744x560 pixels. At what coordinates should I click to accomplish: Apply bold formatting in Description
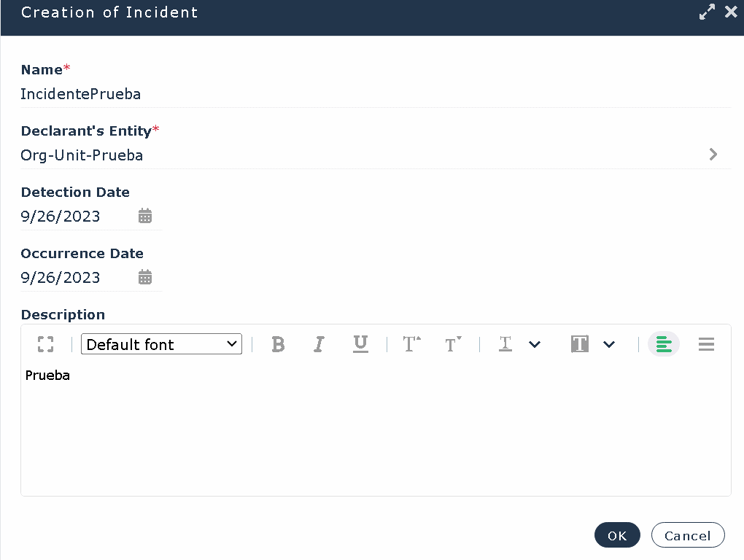[x=278, y=344]
